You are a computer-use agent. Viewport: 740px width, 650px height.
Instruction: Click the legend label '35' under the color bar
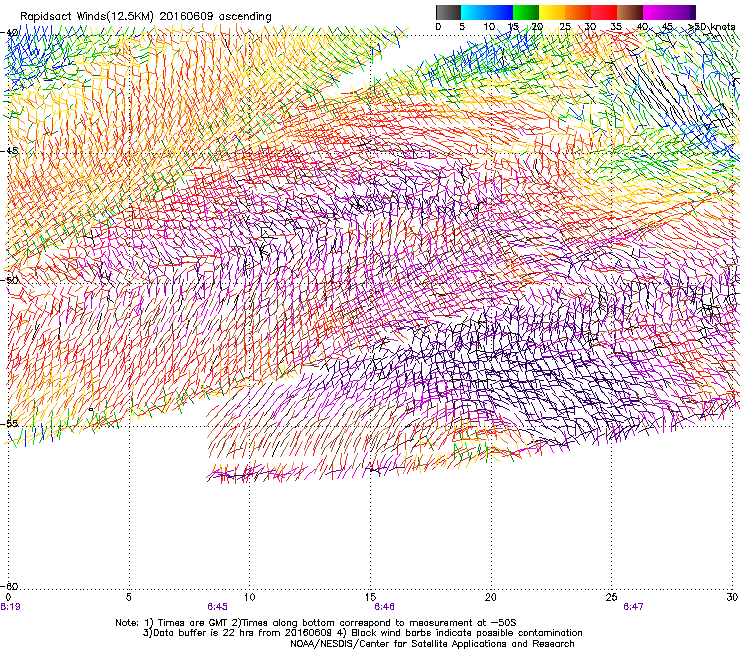(x=616, y=26)
